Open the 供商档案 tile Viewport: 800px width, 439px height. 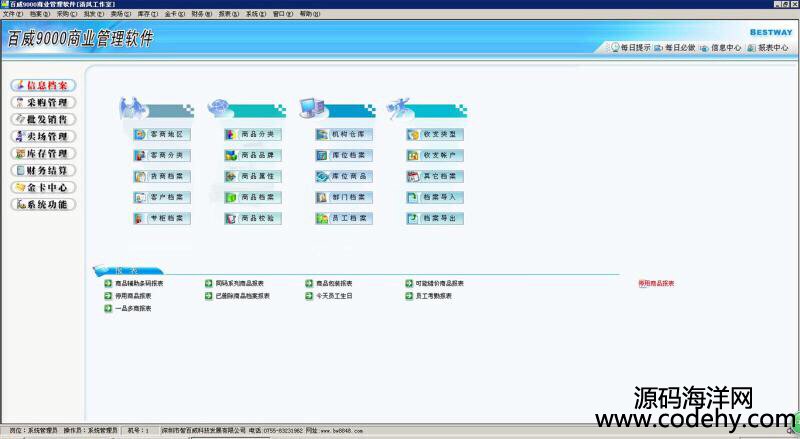pyautogui.click(x=162, y=176)
